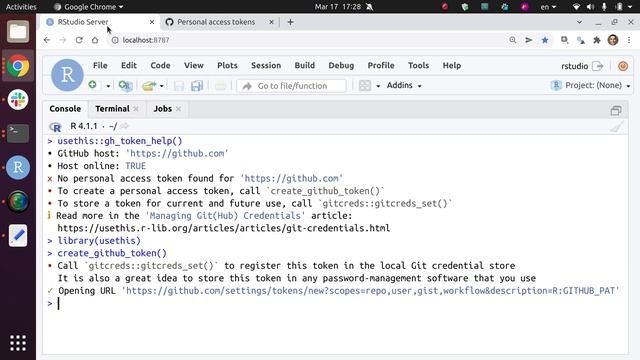Open Show Applications grid in dock
This screenshot has width=640, height=360.
(18, 343)
